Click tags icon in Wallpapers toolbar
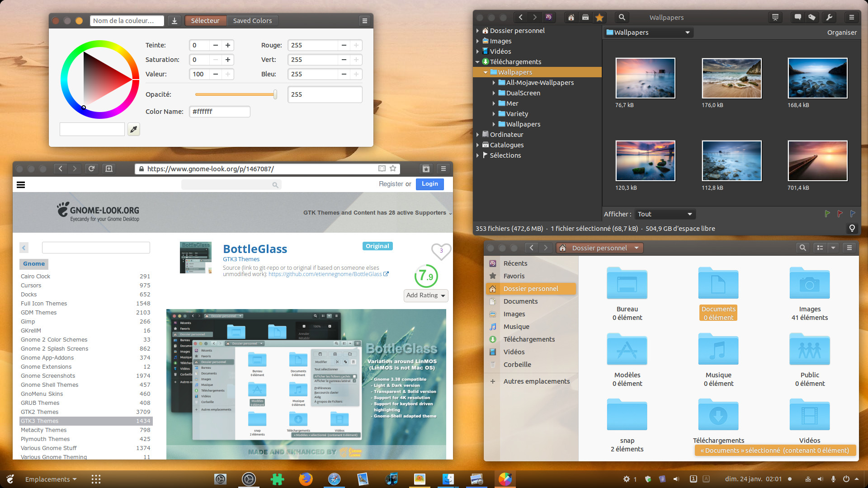Screen dimensions: 868x488 (x=812, y=18)
